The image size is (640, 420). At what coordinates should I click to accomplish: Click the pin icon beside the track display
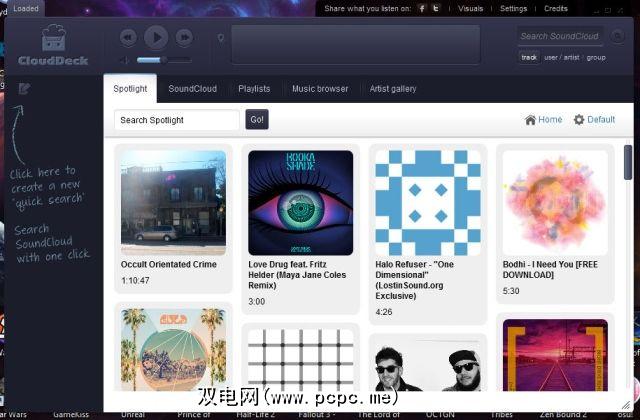pyautogui.click(x=220, y=38)
